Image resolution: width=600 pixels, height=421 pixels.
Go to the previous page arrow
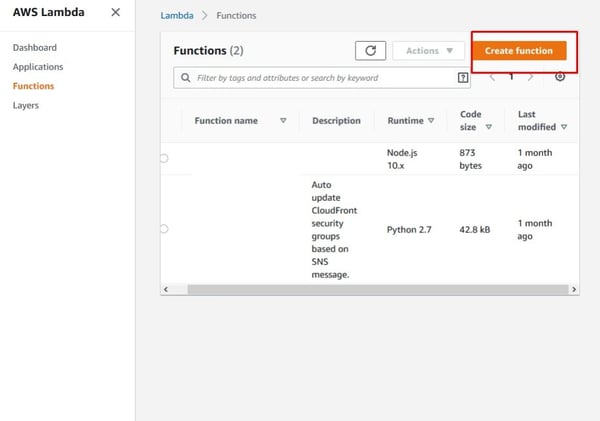[x=492, y=77]
